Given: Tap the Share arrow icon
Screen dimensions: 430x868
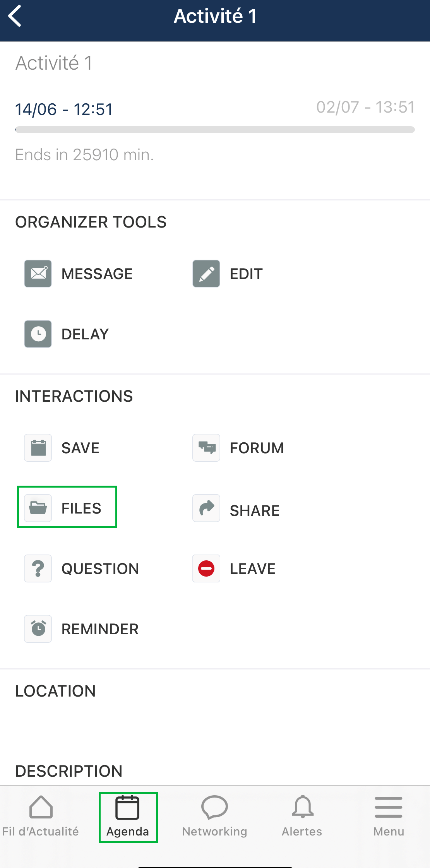Looking at the screenshot, I should click(206, 508).
